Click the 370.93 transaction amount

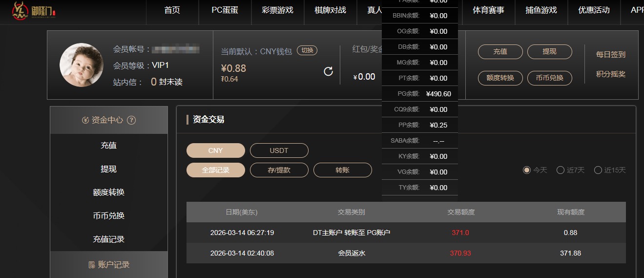click(x=460, y=253)
